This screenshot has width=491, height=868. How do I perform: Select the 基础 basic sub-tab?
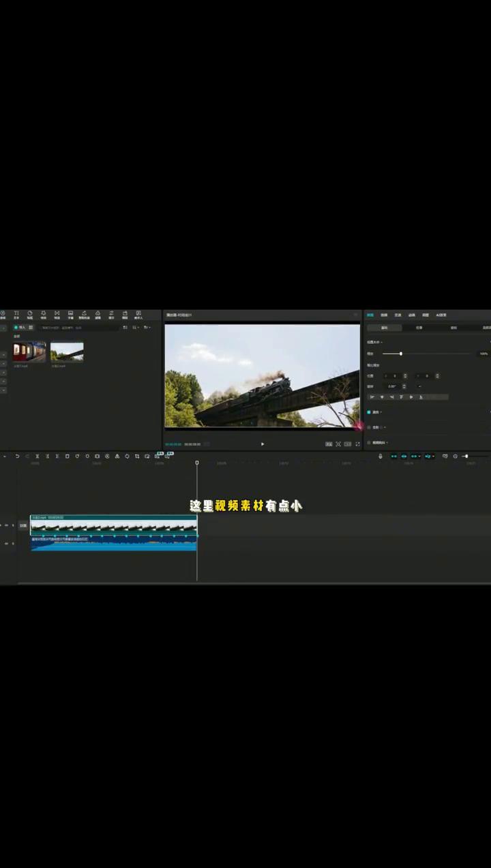(384, 328)
